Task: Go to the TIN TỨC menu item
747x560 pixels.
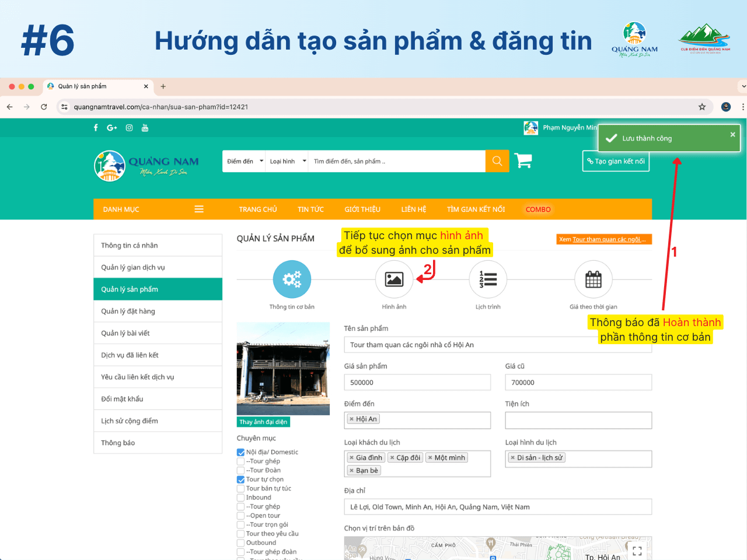Action: [310, 209]
